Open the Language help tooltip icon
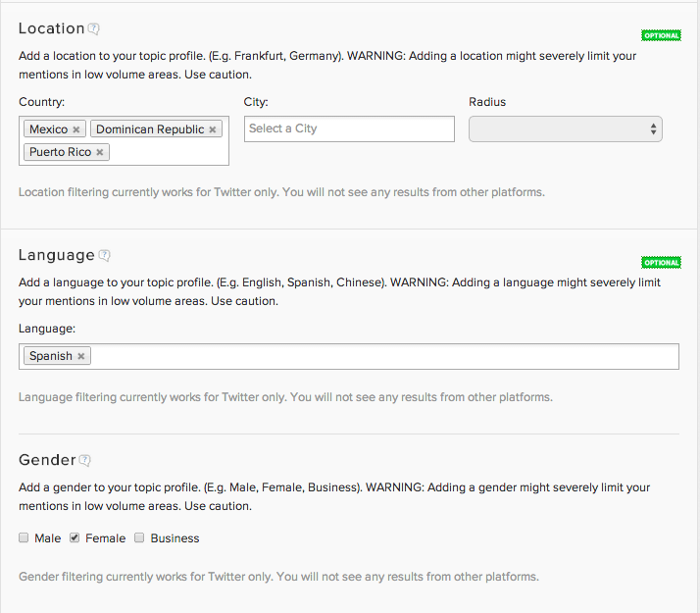The width and height of the screenshot is (700, 613). [105, 255]
